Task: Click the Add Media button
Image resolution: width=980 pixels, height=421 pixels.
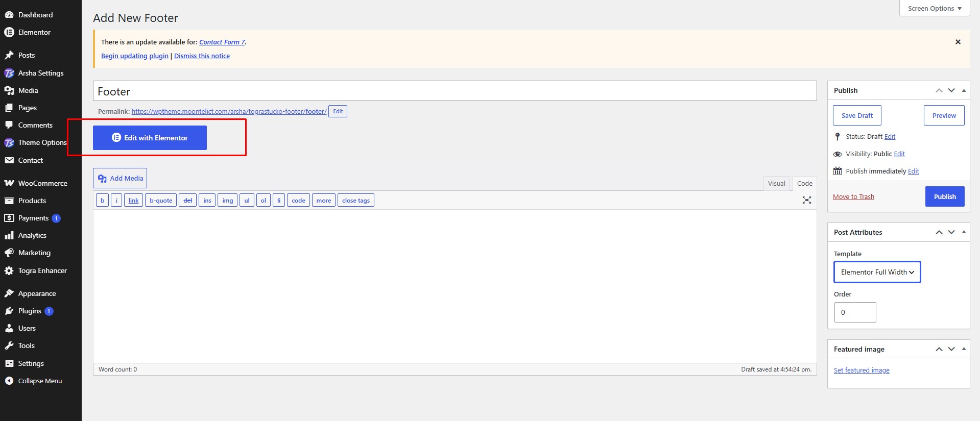Action: pyautogui.click(x=120, y=178)
